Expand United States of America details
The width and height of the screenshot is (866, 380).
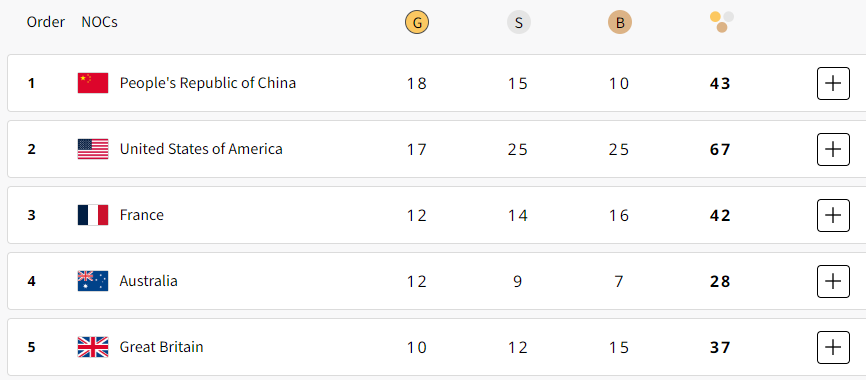833,149
